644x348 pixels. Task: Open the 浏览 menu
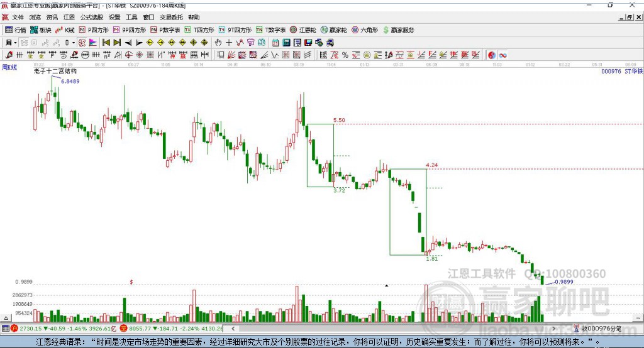[x=35, y=17]
